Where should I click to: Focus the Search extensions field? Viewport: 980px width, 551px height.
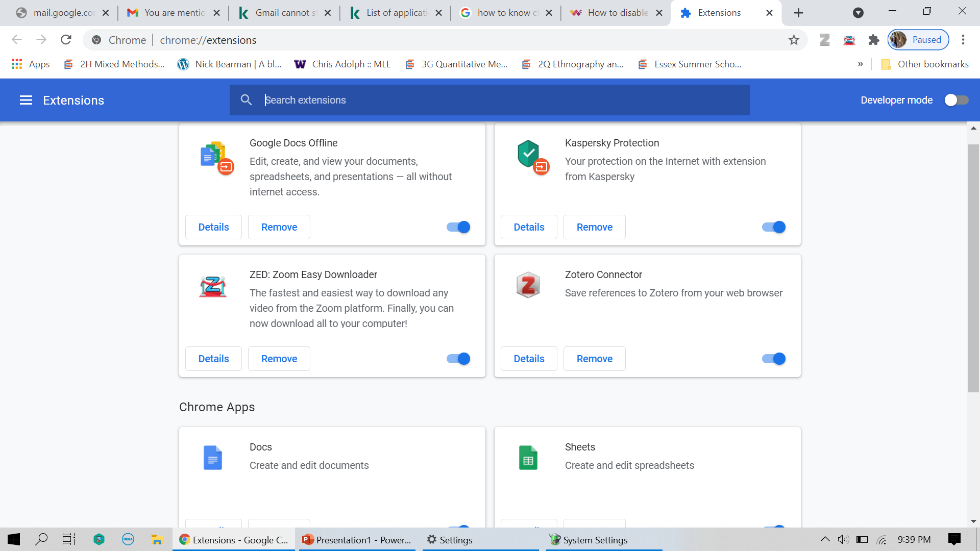[490, 101]
